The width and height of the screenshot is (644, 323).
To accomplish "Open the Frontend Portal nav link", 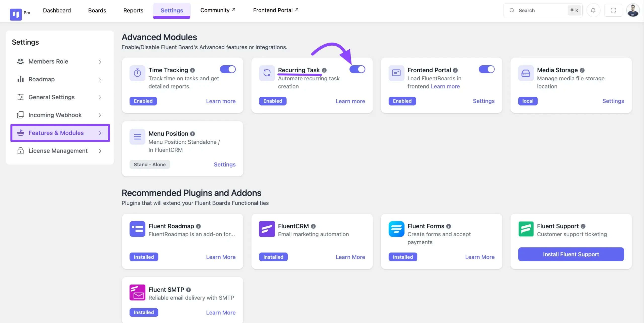I will (276, 10).
